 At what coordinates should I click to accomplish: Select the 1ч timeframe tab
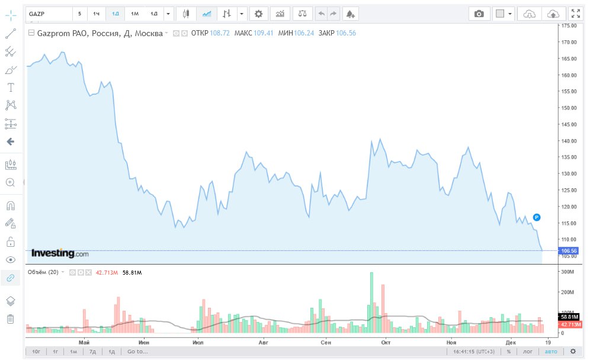96,14
